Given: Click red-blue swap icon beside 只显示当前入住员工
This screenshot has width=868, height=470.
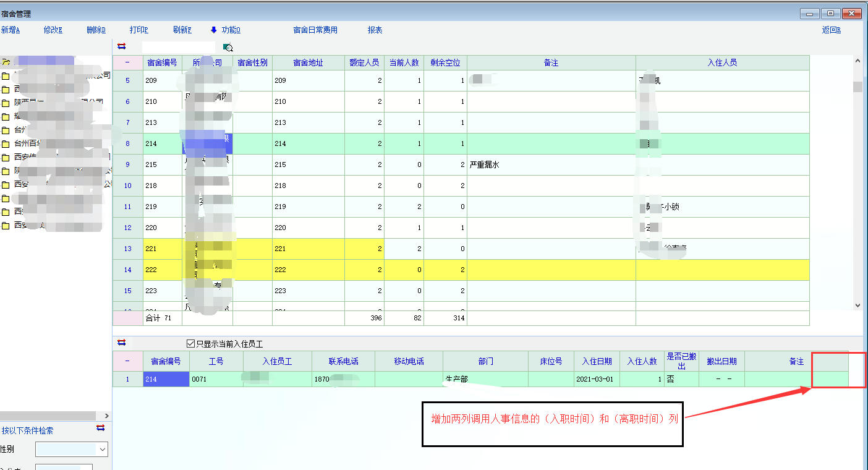Looking at the screenshot, I should tap(121, 343).
